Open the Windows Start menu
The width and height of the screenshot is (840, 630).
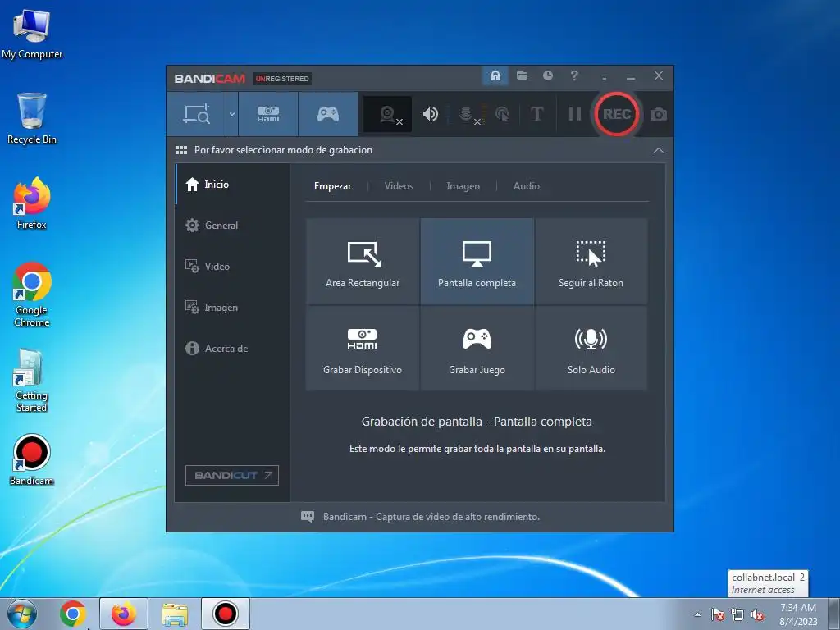(x=22, y=614)
